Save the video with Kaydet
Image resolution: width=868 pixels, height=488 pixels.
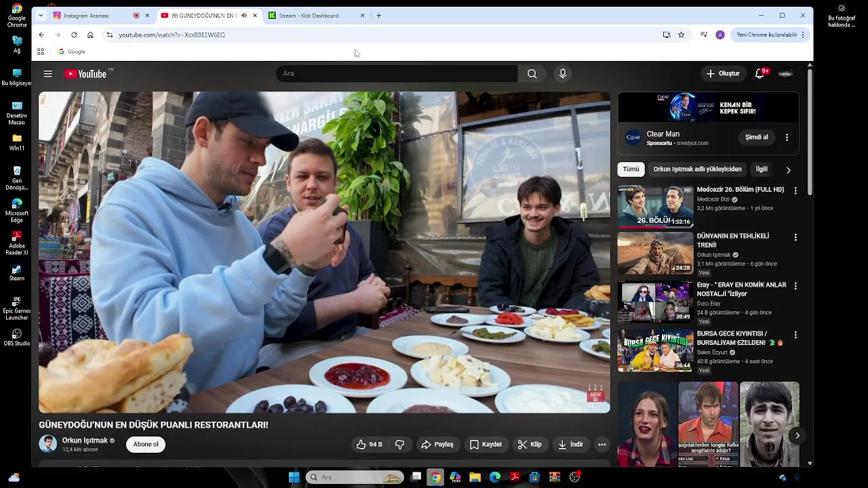click(486, 445)
